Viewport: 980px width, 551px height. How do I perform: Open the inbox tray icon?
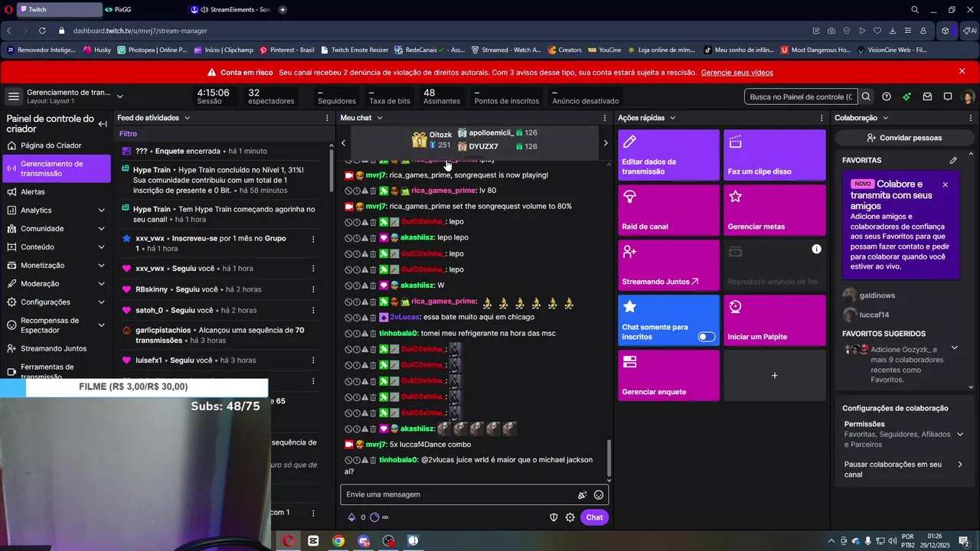coord(927,96)
